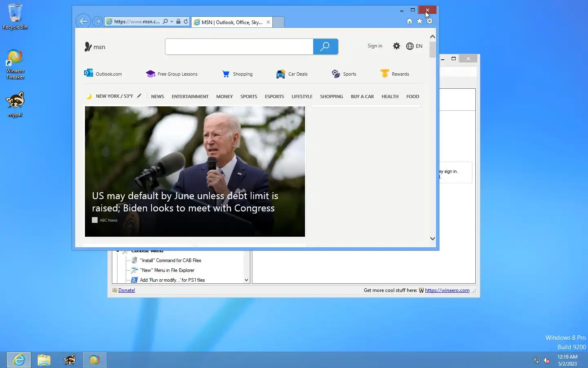Click the NEW YORK / 53°F weather label
Image resolution: width=588 pixels, height=368 pixels.
pos(114,96)
